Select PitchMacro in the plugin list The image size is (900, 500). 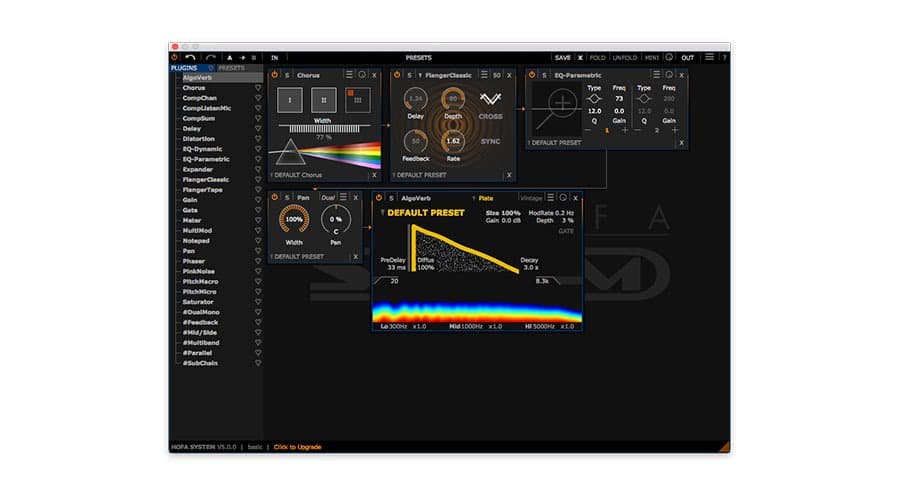point(200,281)
